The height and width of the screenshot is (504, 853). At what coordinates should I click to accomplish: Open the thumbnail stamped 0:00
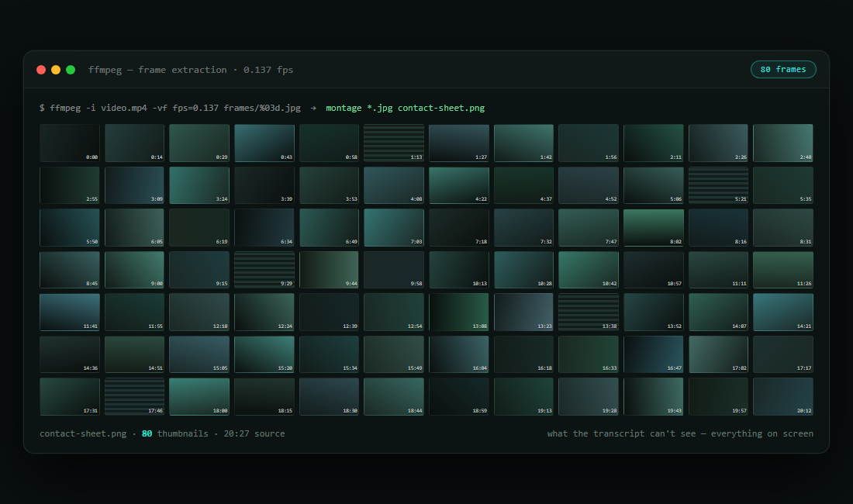point(70,143)
